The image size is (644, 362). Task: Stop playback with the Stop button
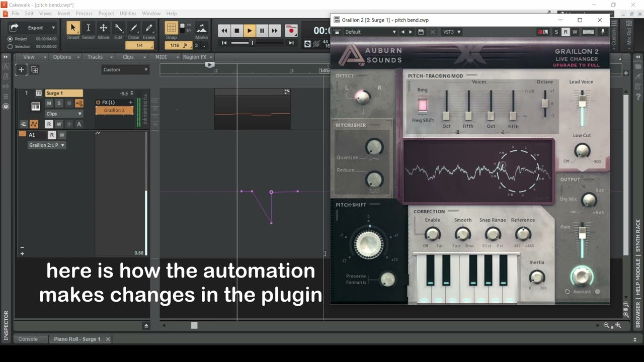tap(236, 31)
